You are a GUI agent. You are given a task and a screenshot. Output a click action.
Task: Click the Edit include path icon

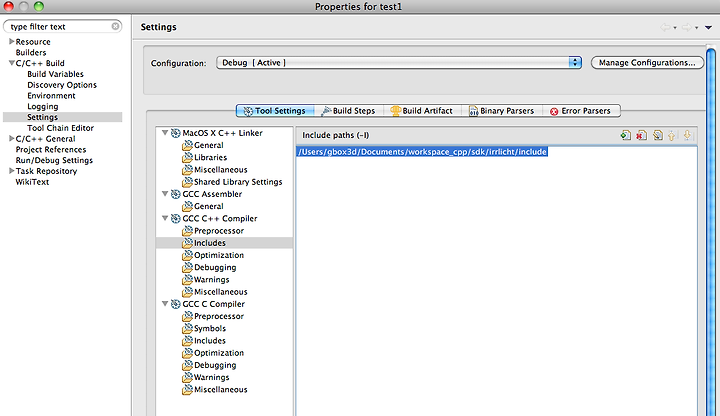[658, 135]
